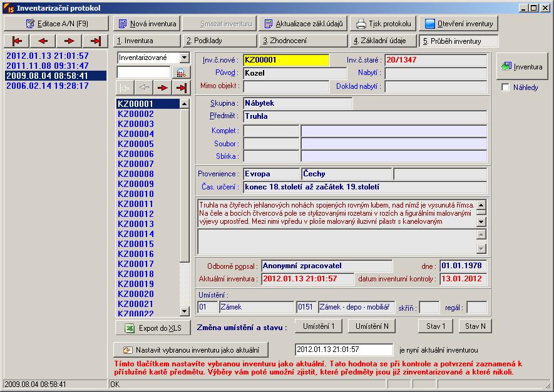Select item KZ00009 in list
This screenshot has width=554, height=392.
point(148,184)
